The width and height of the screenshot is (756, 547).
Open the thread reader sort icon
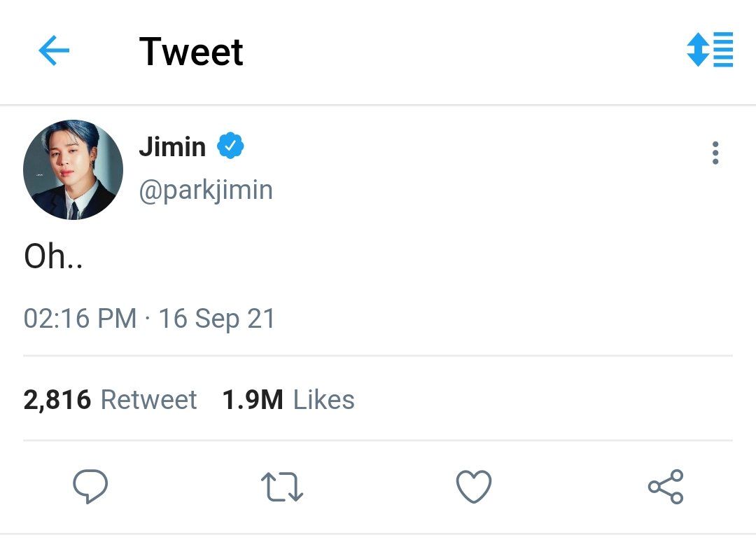coord(710,49)
